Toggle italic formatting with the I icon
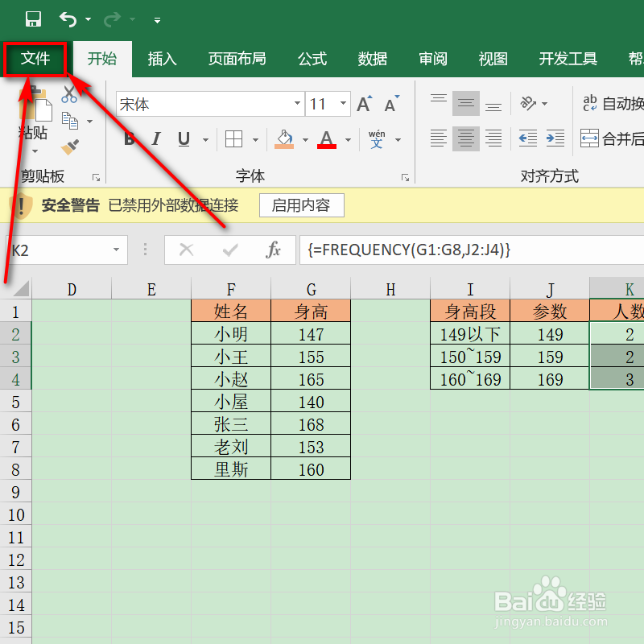The image size is (644, 644). click(155, 138)
